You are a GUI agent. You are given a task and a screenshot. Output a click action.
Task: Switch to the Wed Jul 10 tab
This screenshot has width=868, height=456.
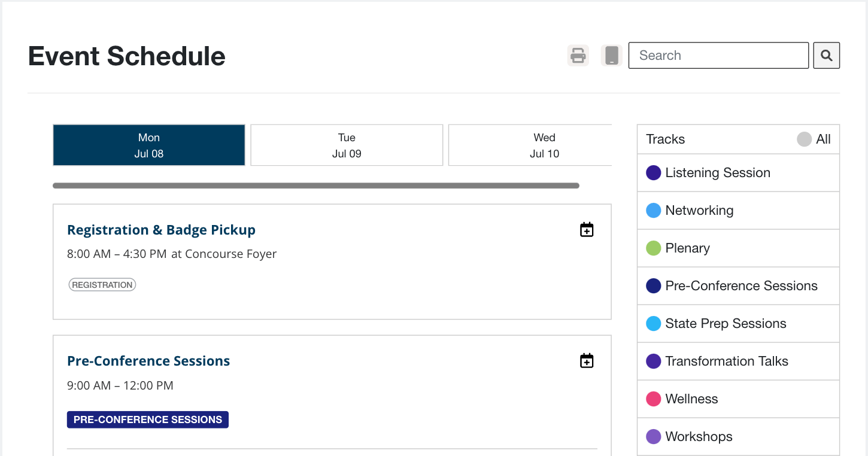(x=530, y=145)
